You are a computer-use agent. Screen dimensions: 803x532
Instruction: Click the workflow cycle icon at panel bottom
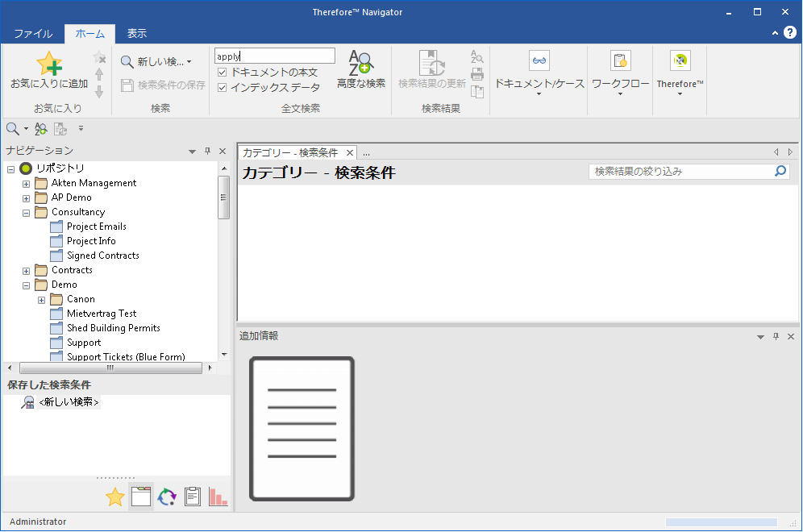click(x=167, y=497)
